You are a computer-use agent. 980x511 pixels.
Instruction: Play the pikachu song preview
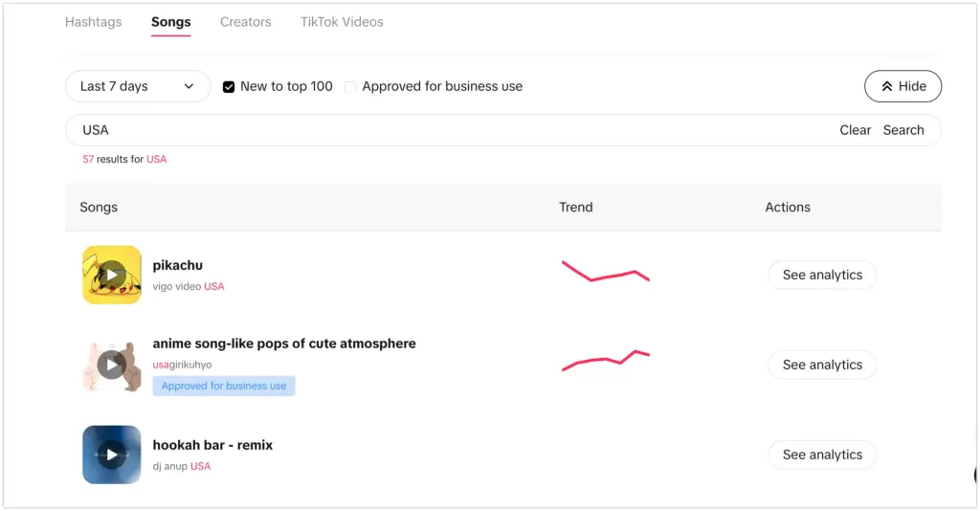pyautogui.click(x=112, y=275)
